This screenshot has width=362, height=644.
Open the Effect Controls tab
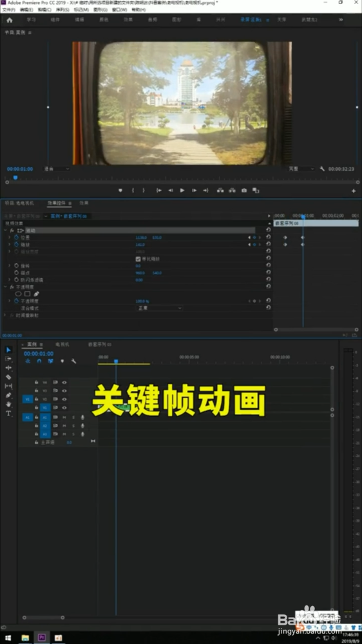click(x=56, y=203)
